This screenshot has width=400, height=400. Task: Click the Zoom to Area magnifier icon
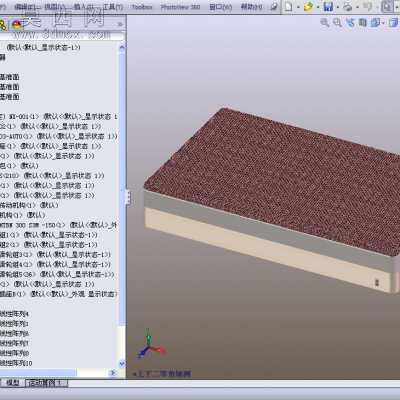coord(337,23)
